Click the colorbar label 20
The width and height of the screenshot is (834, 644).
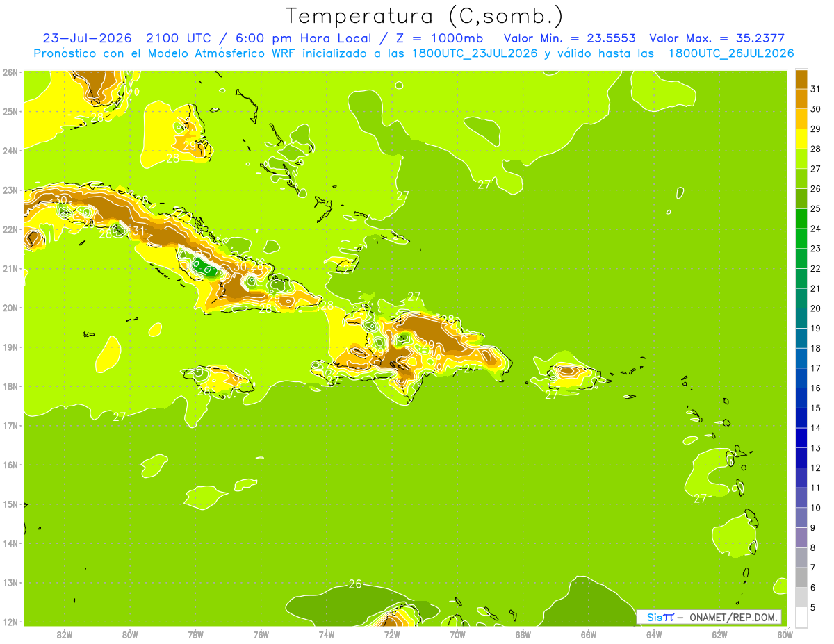(x=815, y=308)
